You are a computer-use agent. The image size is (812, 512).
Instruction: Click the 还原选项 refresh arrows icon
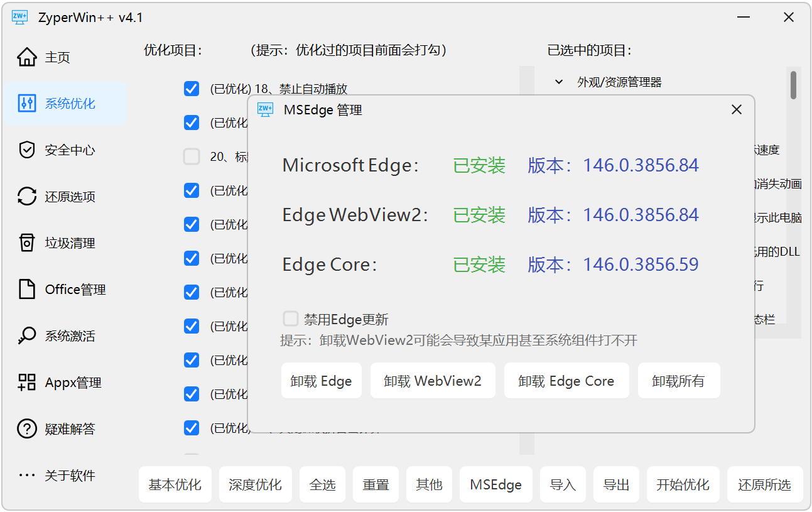(27, 197)
